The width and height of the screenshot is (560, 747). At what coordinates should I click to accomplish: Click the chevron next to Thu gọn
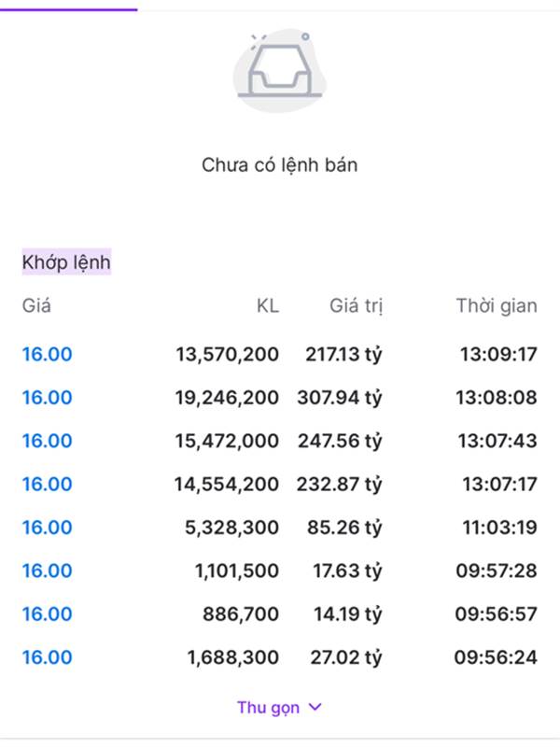[315, 707]
